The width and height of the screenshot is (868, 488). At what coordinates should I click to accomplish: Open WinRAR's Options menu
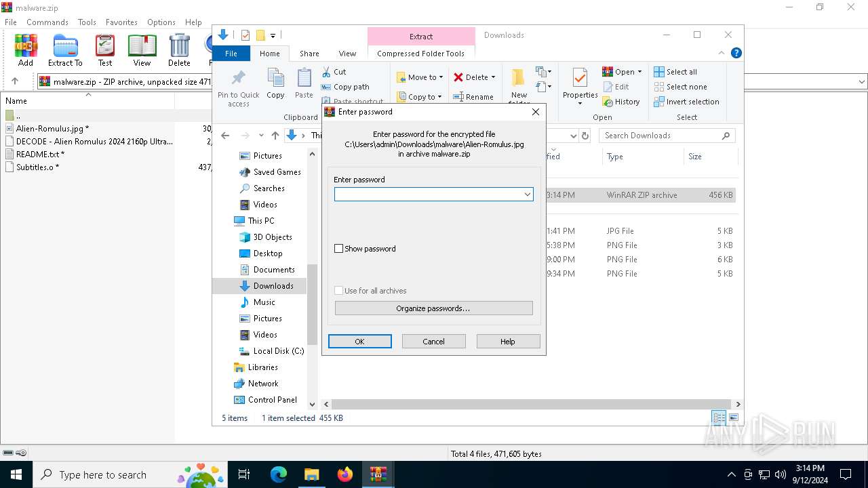[x=161, y=22]
